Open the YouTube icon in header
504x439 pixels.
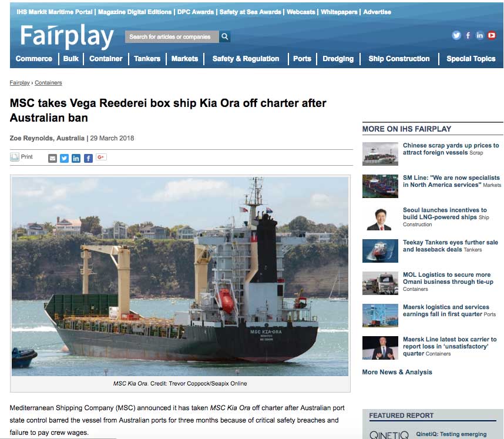492,35
